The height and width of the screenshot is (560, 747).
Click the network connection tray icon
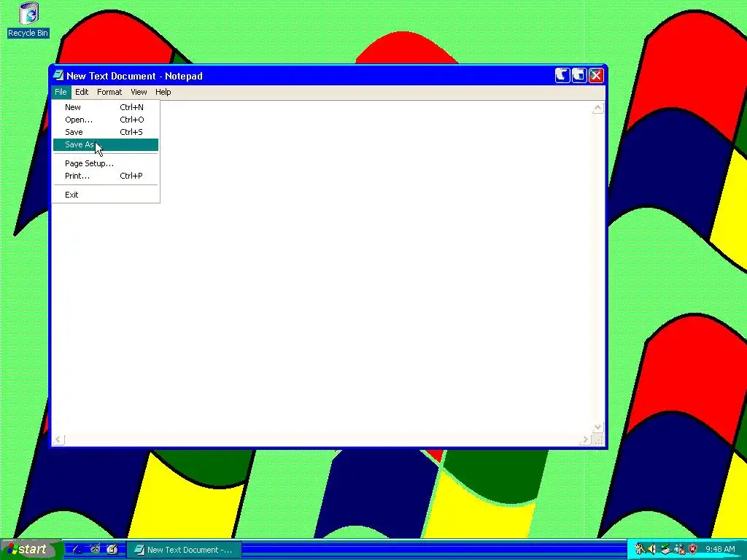679,549
